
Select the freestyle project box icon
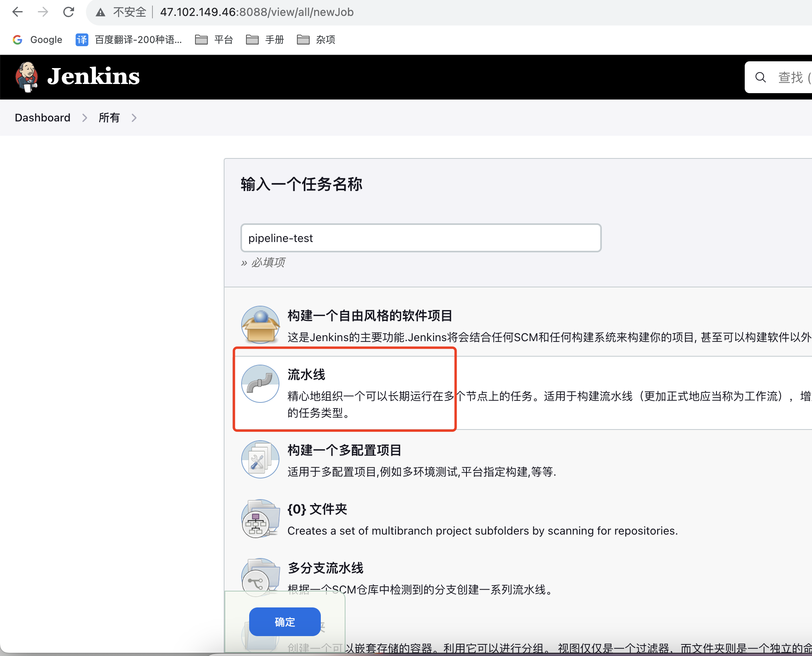point(260,325)
